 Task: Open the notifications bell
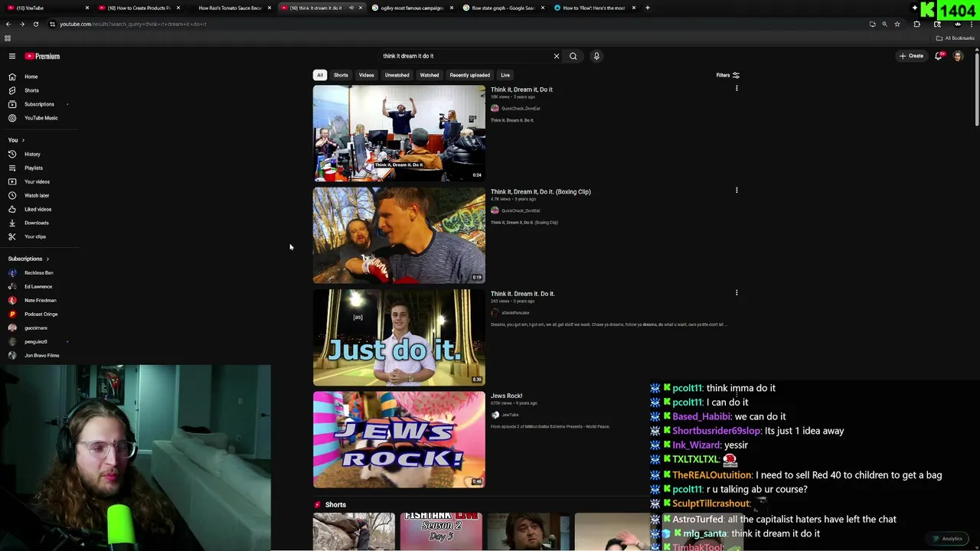tap(939, 56)
